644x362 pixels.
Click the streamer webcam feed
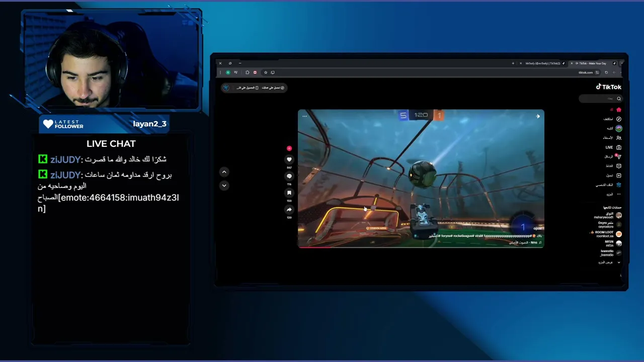[x=111, y=60]
